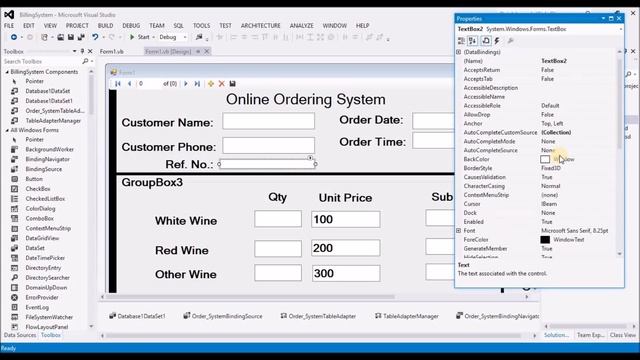Click the ForeColor black color swatch
This screenshot has width=640, height=360.
tap(545, 240)
